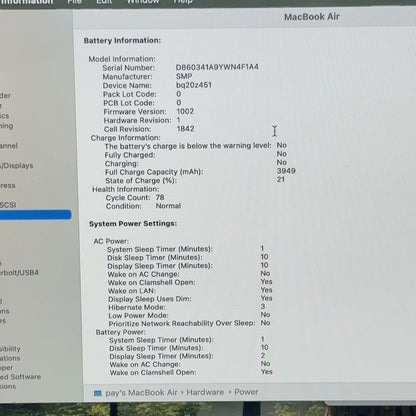Select the Accessibility sidebar item
Screen dimensions: 416x416
tap(10, 349)
